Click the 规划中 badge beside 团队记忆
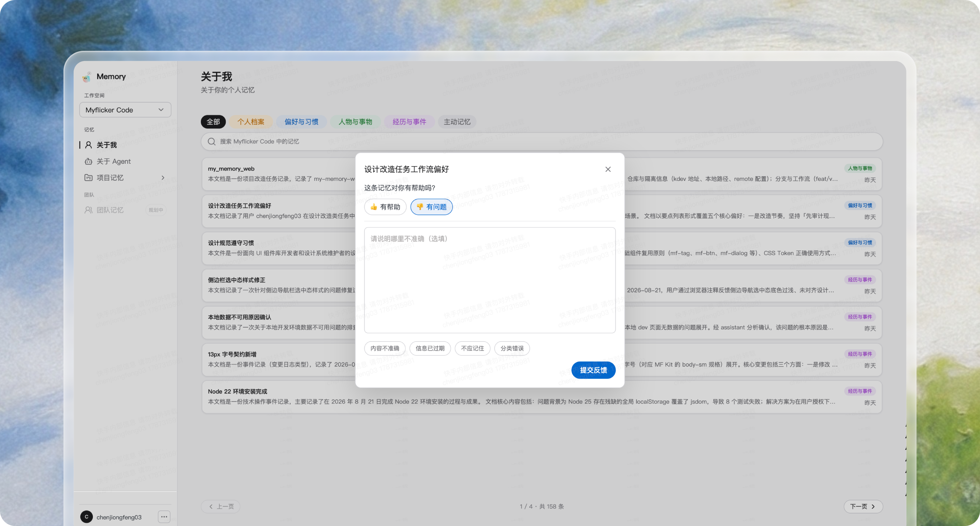Image resolution: width=980 pixels, height=526 pixels. point(156,210)
